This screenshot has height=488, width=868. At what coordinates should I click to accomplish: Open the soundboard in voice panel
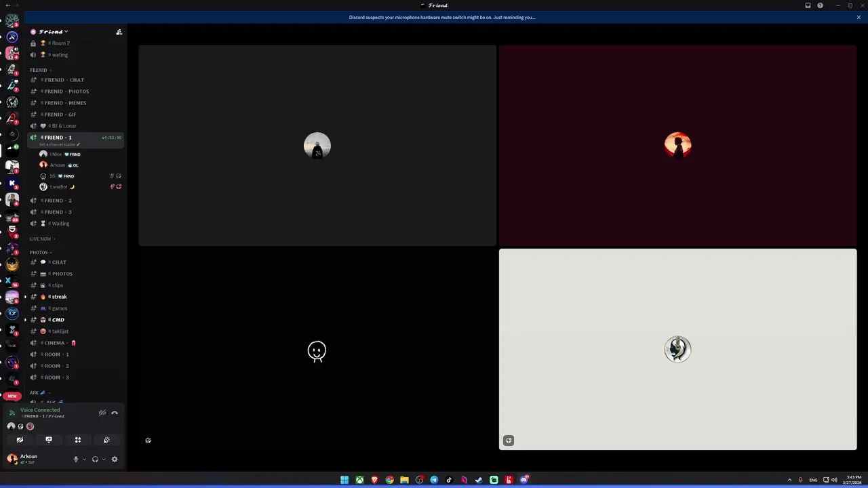106,440
